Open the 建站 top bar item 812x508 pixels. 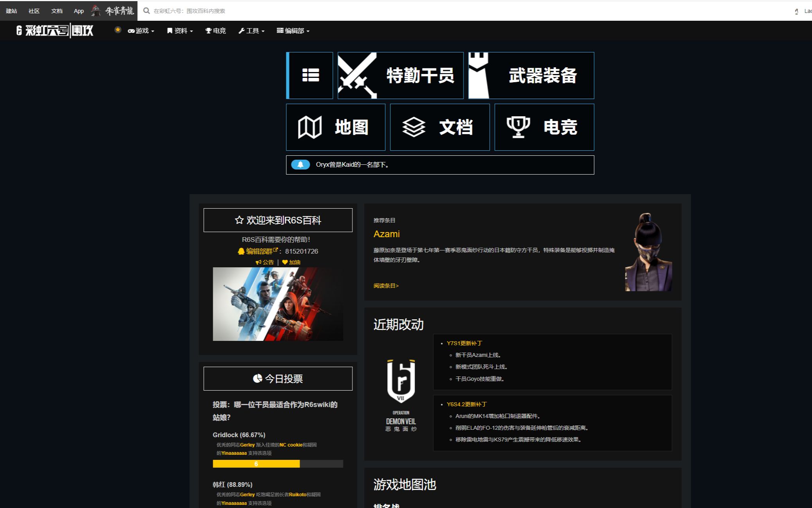click(11, 11)
